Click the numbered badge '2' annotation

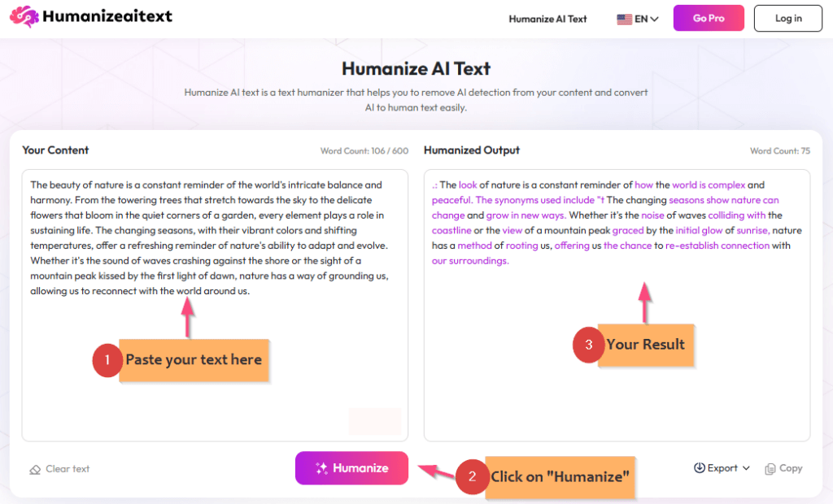click(x=473, y=479)
